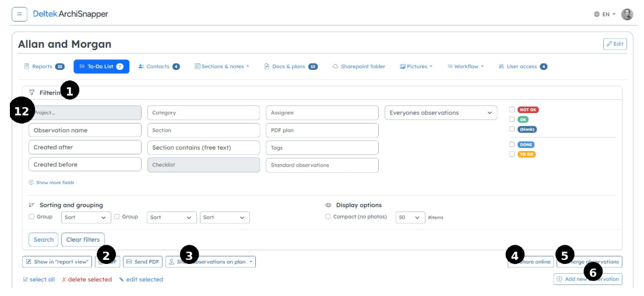644x296 pixels.
Task: Tick the NOT OK status checkbox
Action: click(x=512, y=110)
